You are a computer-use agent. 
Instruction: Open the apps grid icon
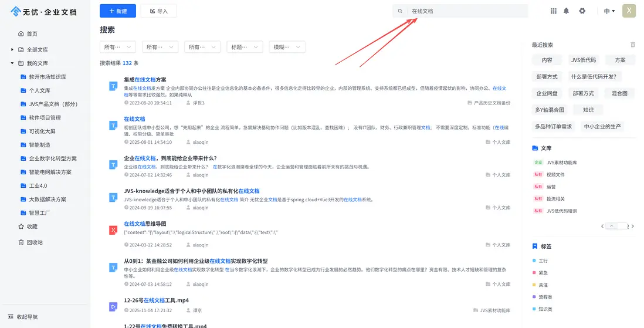pos(554,11)
